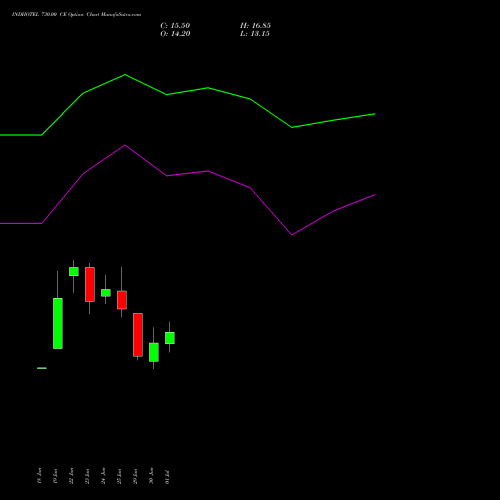This screenshot has height=500, width=500.
Task: Click the open value O: 14.20
Action: click(175, 34)
